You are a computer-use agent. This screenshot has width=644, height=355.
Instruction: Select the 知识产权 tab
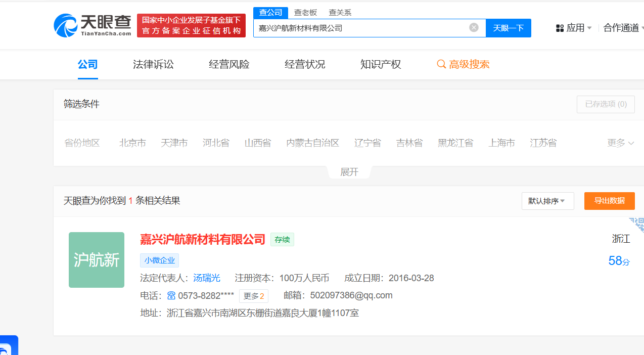[381, 64]
